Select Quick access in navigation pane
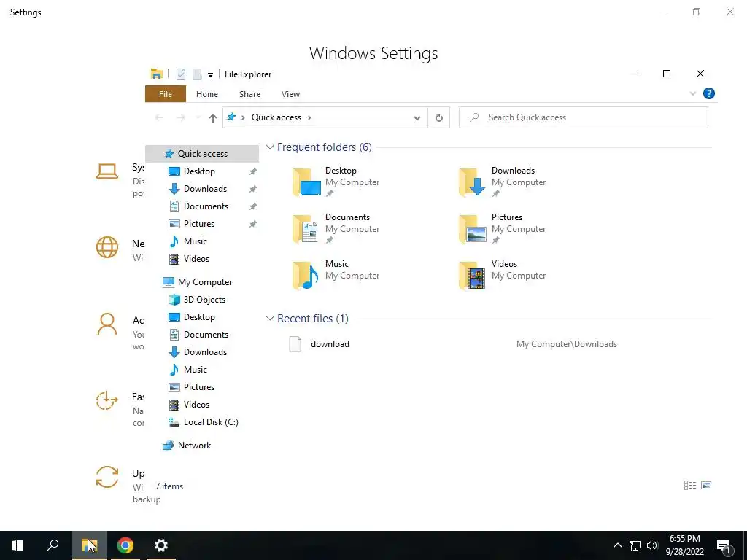The image size is (747, 560). click(x=202, y=154)
